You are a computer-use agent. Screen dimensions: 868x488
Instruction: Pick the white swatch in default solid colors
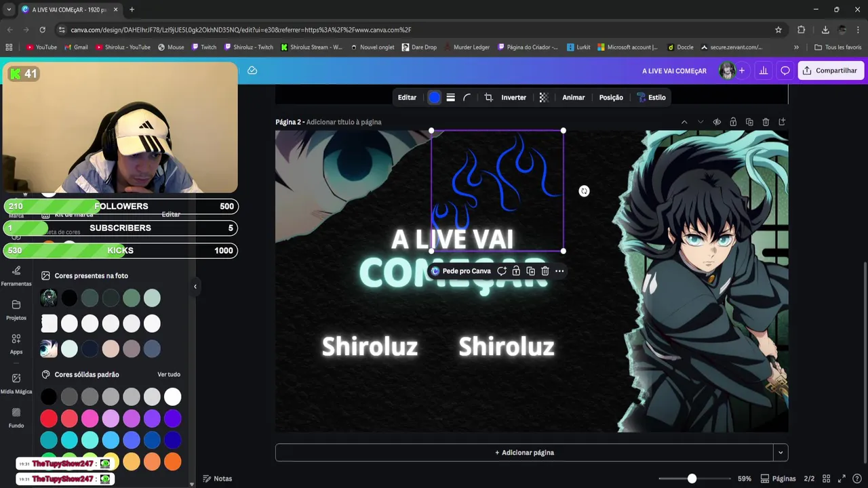173,396
